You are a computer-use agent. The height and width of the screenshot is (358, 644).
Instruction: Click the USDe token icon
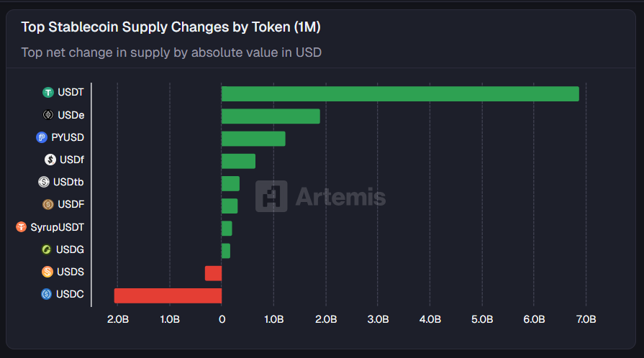(x=48, y=114)
